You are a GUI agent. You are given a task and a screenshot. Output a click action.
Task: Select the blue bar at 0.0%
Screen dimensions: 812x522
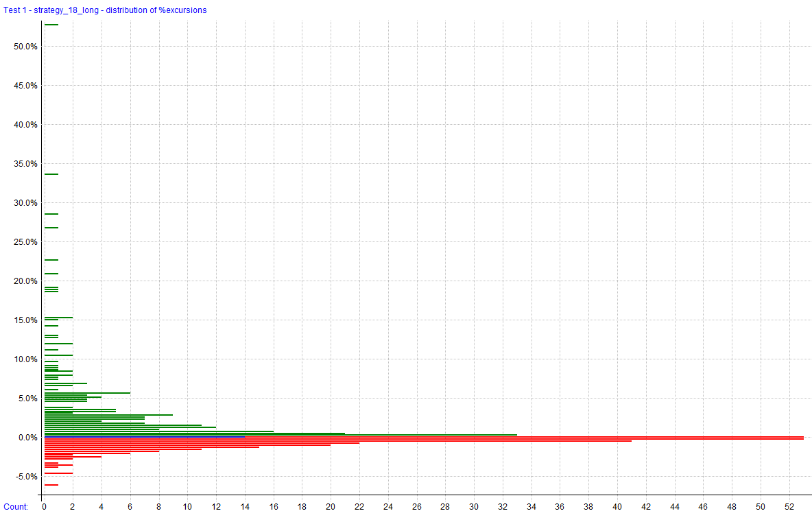pyautogui.click(x=145, y=436)
